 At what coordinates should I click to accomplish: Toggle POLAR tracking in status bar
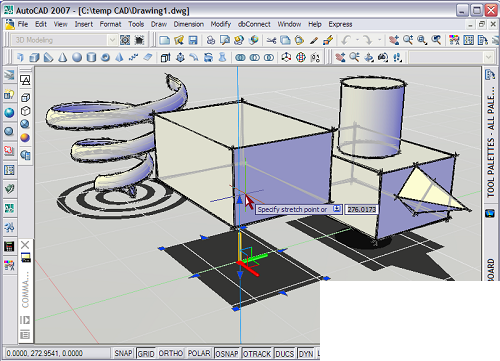tap(199, 353)
